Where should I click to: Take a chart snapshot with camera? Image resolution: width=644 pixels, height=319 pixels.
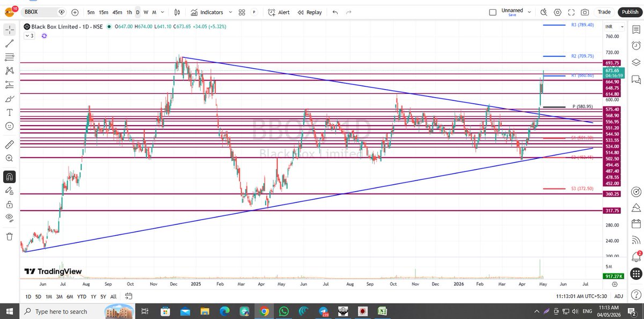(x=585, y=12)
